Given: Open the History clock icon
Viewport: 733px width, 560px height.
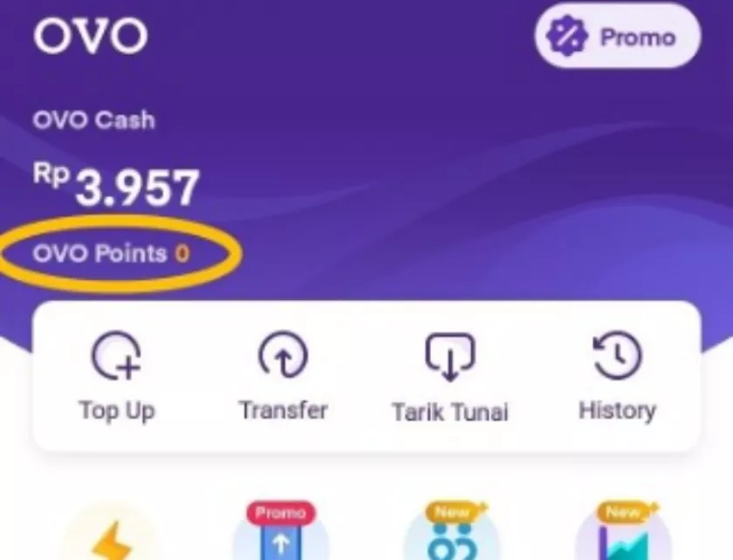Looking at the screenshot, I should click(x=617, y=355).
